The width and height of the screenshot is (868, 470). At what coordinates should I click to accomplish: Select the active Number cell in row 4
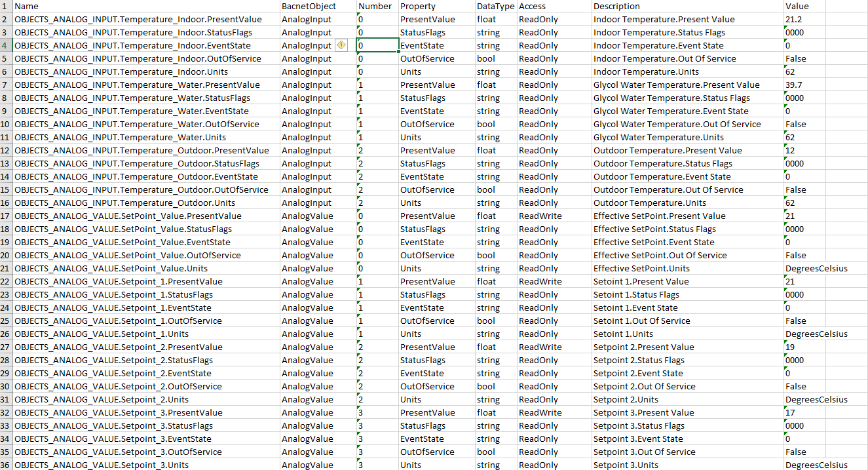(377, 45)
